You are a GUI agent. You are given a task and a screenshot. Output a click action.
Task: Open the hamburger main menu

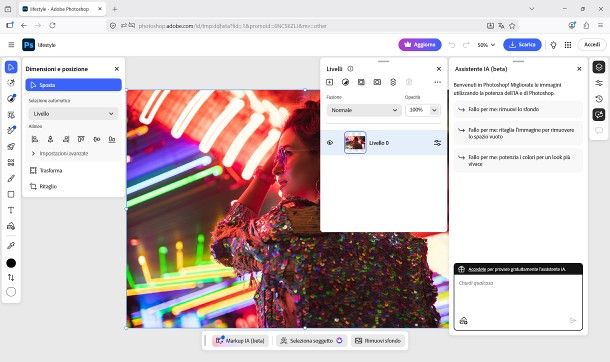click(x=11, y=45)
